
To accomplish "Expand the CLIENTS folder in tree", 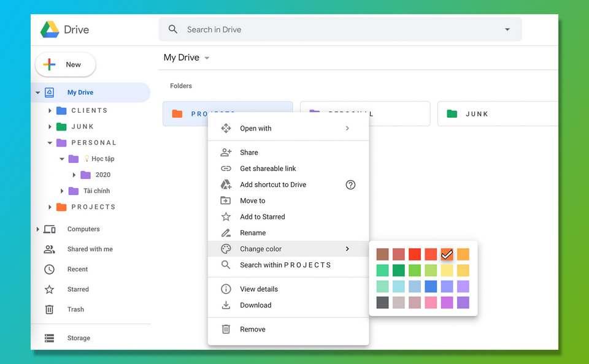I will click(50, 111).
